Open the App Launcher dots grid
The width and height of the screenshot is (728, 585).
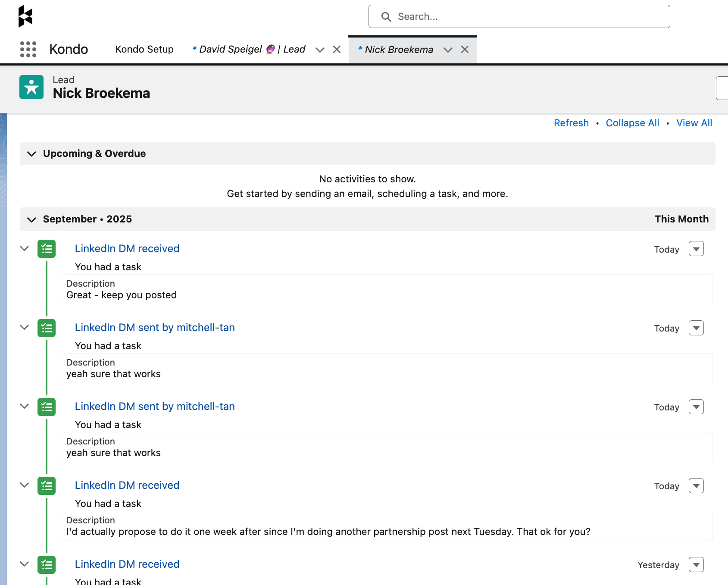pyautogui.click(x=28, y=49)
